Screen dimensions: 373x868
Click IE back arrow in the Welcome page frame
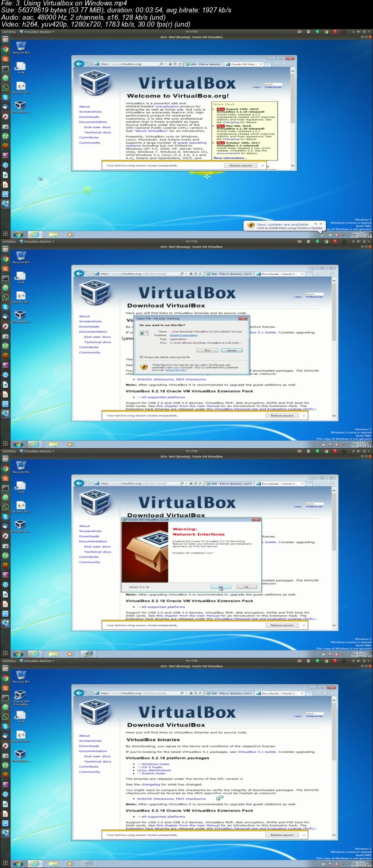pyautogui.click(x=79, y=64)
